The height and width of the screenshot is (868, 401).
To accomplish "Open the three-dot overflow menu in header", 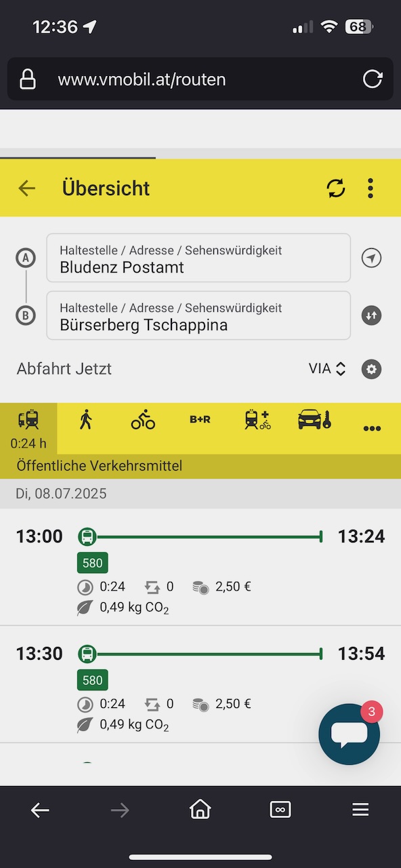I will pyautogui.click(x=370, y=188).
